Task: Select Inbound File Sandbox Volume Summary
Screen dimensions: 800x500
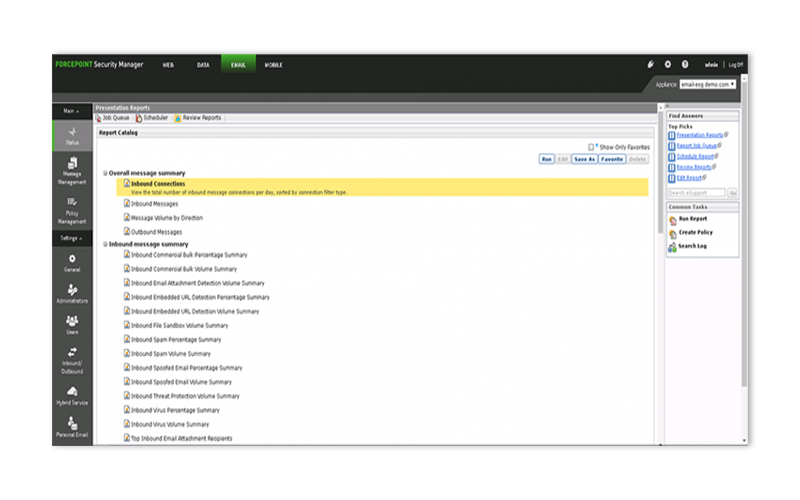Action: click(180, 326)
